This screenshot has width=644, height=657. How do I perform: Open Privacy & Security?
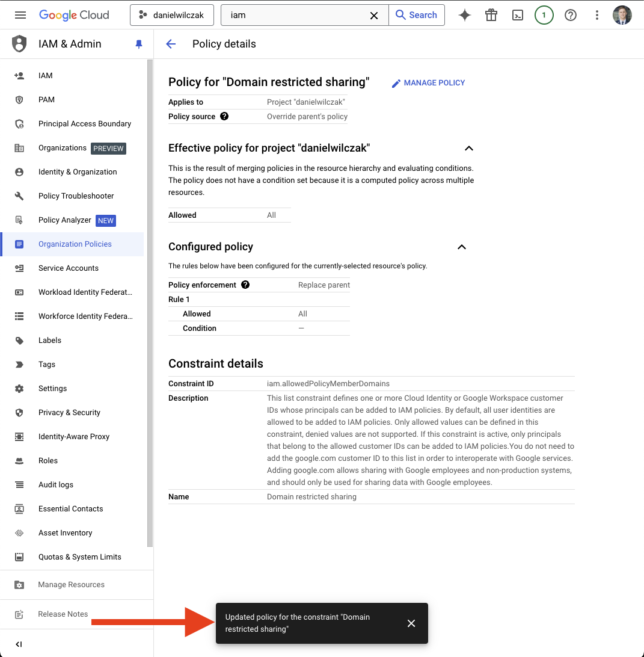click(72, 413)
